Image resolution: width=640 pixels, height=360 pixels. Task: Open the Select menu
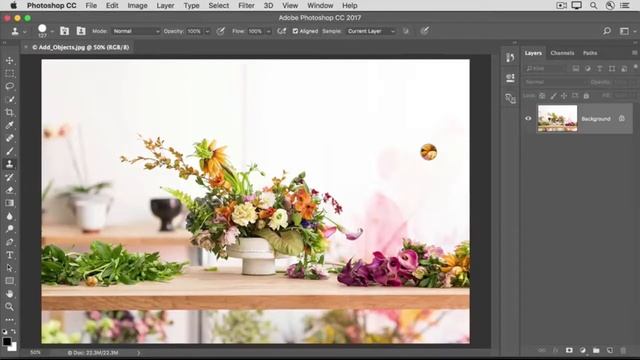pyautogui.click(x=219, y=6)
